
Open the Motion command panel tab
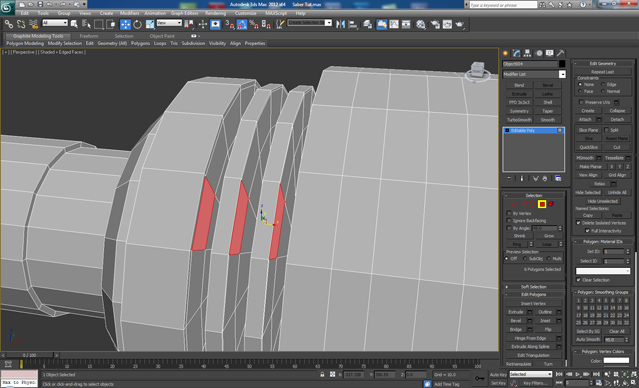[x=539, y=53]
